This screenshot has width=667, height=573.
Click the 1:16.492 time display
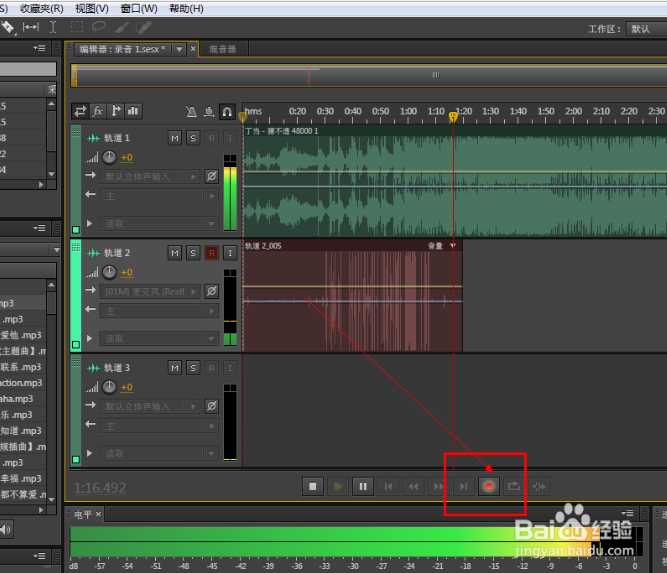100,487
